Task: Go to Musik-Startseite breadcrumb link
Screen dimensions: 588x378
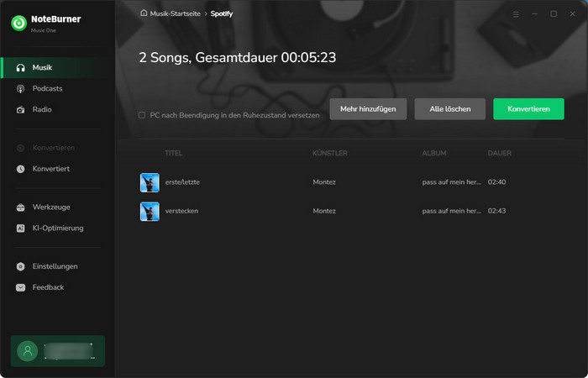Action: [x=175, y=13]
